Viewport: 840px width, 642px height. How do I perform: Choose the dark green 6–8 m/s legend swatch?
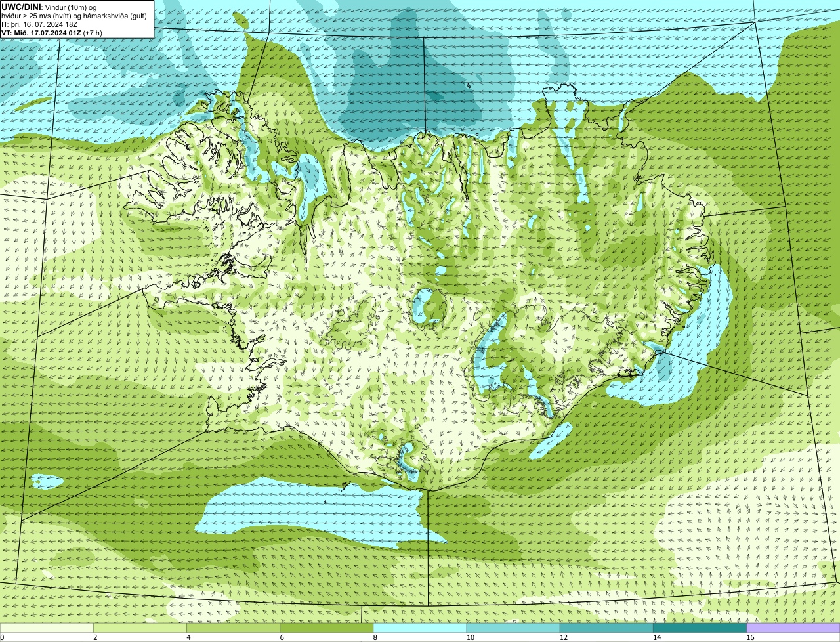tap(327, 628)
